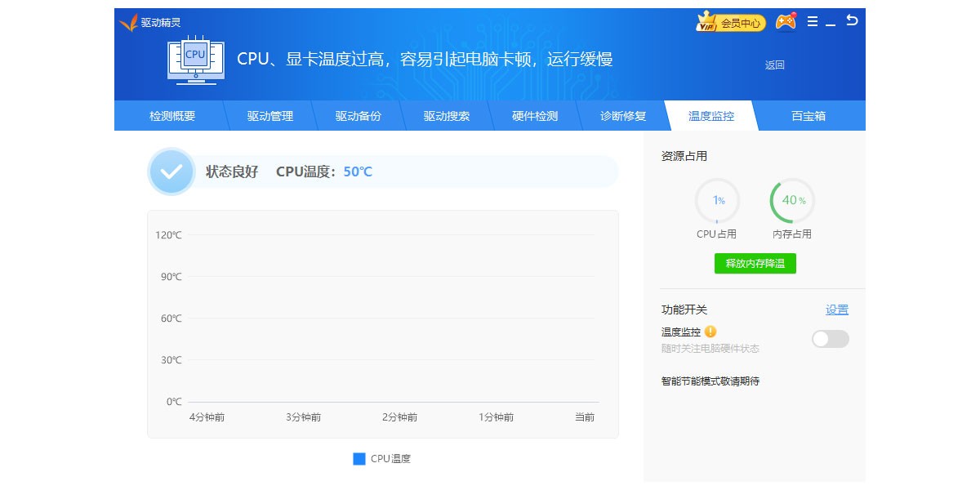
Task: Click the 资源占用 heading
Action: pos(684,156)
